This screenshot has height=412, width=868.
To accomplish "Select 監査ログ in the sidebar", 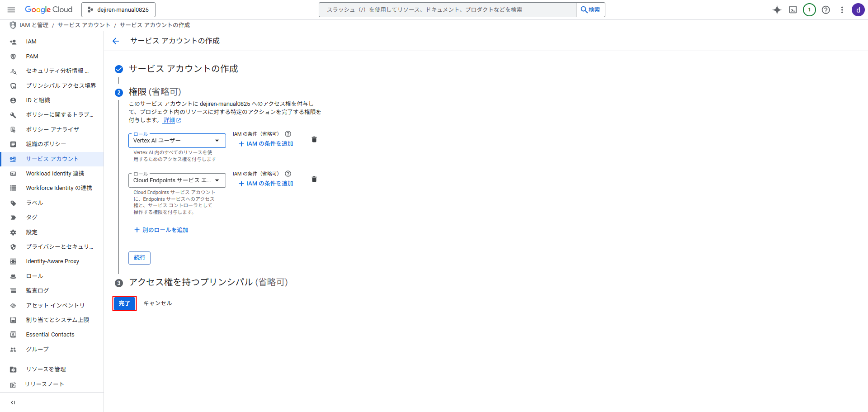I will (37, 291).
